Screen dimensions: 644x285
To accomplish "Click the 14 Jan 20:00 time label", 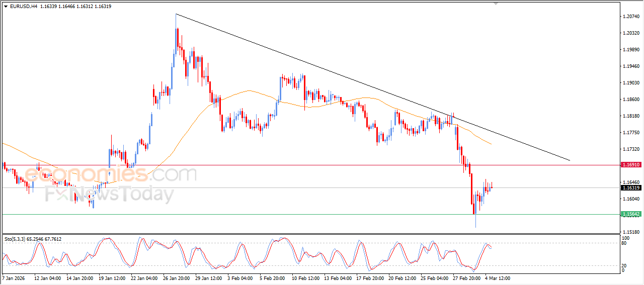I will click(80, 277).
